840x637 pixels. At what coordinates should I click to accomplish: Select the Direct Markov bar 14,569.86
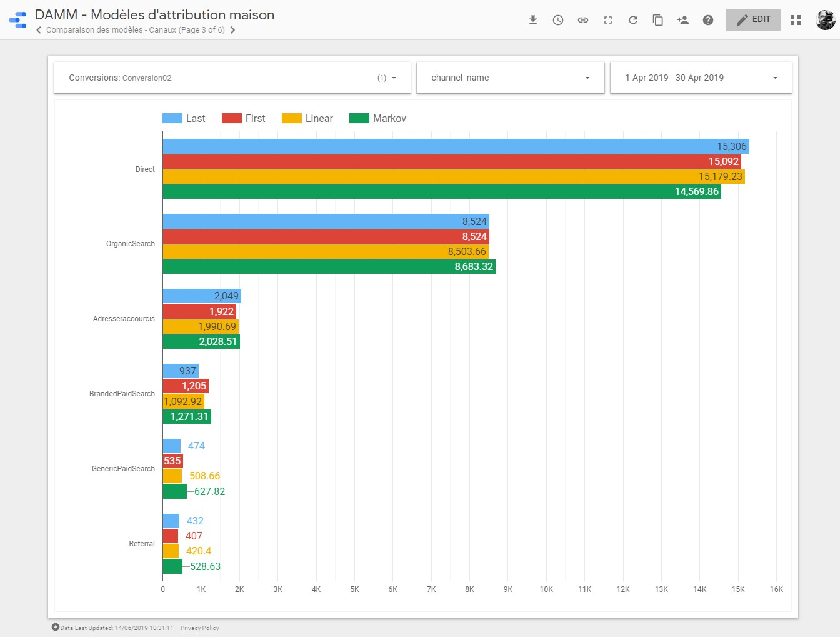442,191
